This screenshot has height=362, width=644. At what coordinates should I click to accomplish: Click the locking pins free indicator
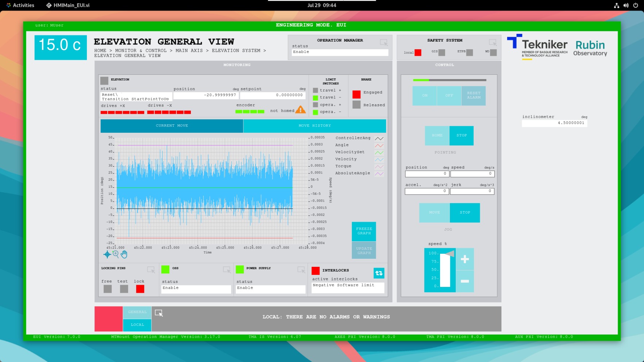click(107, 289)
